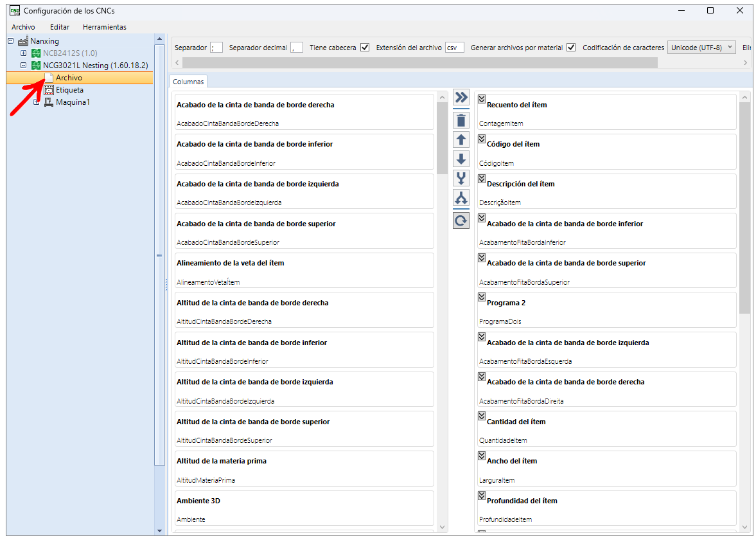Select AcabadoCintaBandaBordeInferior available column
756x538 pixels.
pos(304,152)
